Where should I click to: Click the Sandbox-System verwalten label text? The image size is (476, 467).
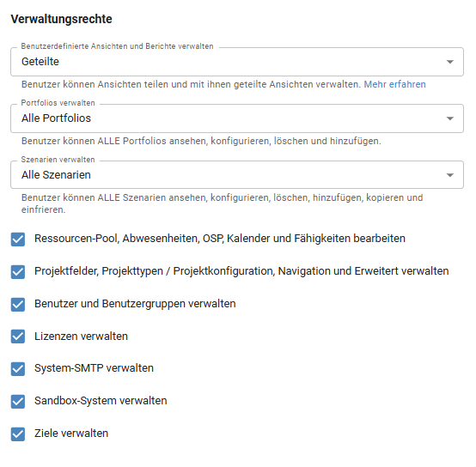[101, 401]
